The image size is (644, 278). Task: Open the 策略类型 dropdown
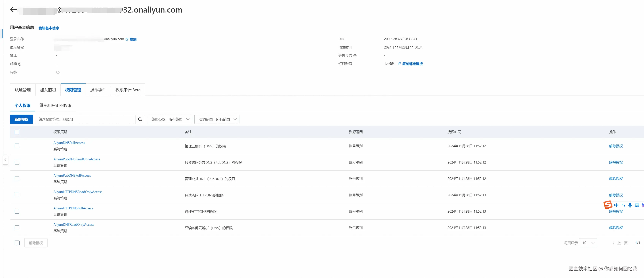click(169, 119)
